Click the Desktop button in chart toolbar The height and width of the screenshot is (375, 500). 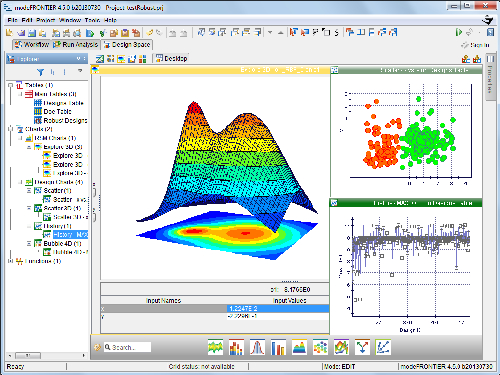[x=172, y=59]
